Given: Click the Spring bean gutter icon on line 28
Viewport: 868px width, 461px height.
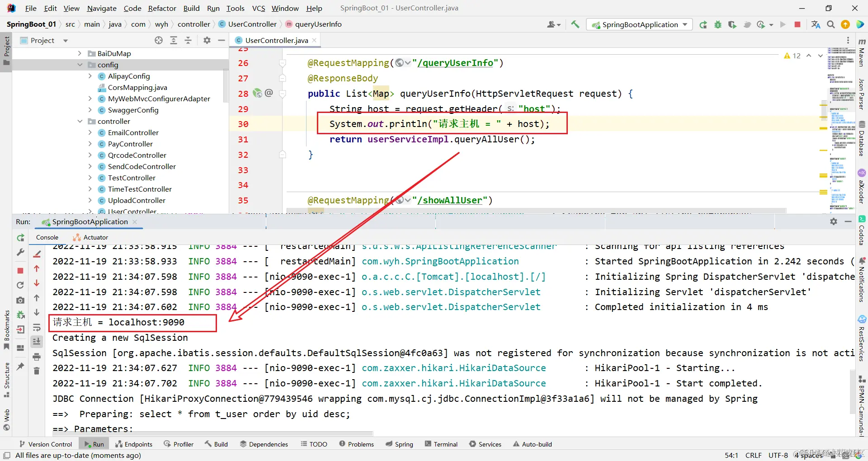Looking at the screenshot, I should (x=257, y=93).
